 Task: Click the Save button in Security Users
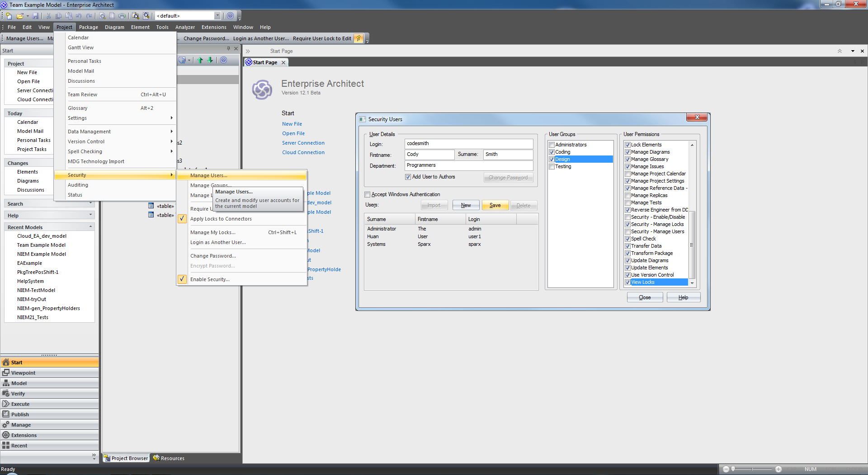tap(495, 205)
